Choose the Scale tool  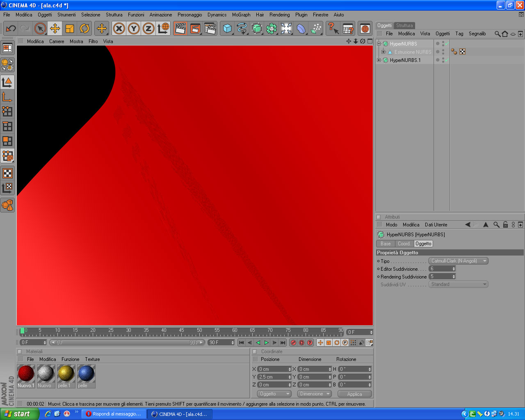(70, 28)
